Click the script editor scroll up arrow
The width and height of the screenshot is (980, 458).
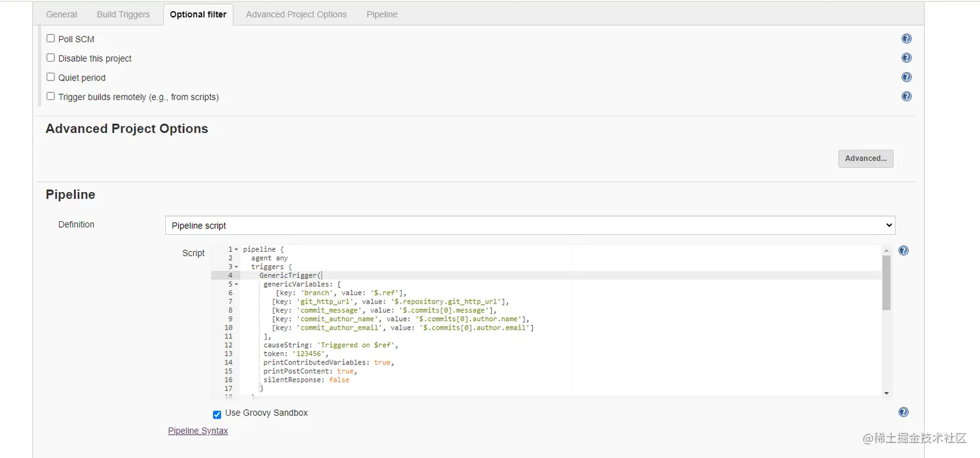point(886,250)
